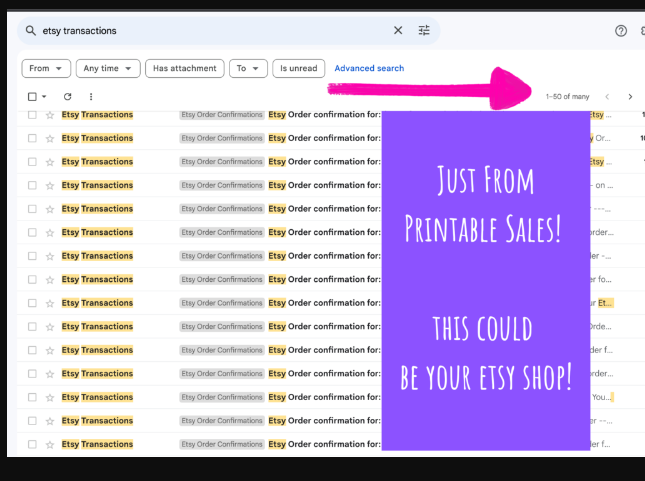The image size is (645, 481).
Task: Clear the 'etsy transactions' search with X
Action: 398,30
